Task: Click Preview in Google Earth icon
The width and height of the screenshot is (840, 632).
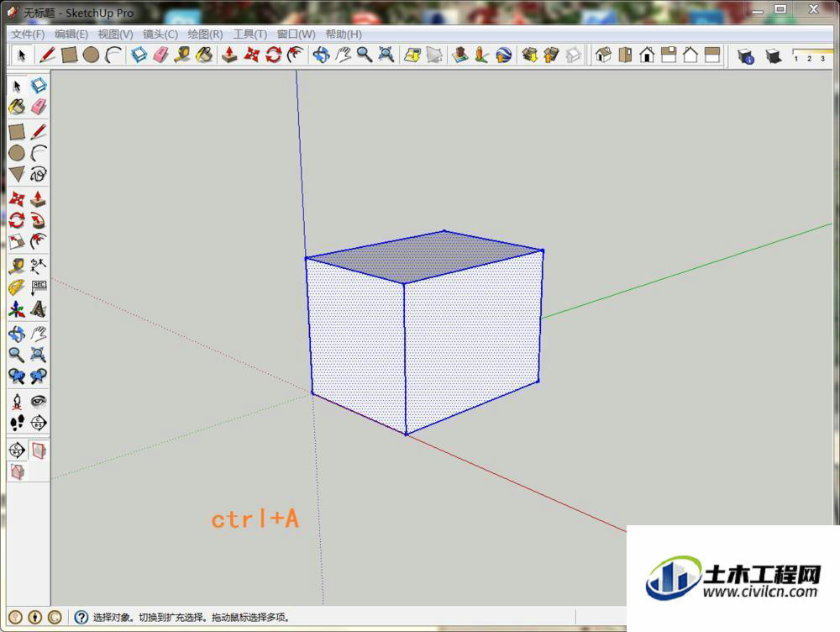Action: 503,55
